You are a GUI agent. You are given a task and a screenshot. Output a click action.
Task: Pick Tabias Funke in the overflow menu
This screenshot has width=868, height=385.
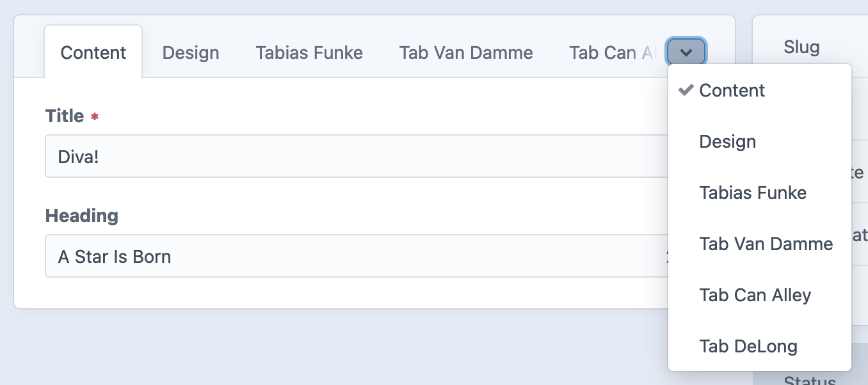(753, 192)
